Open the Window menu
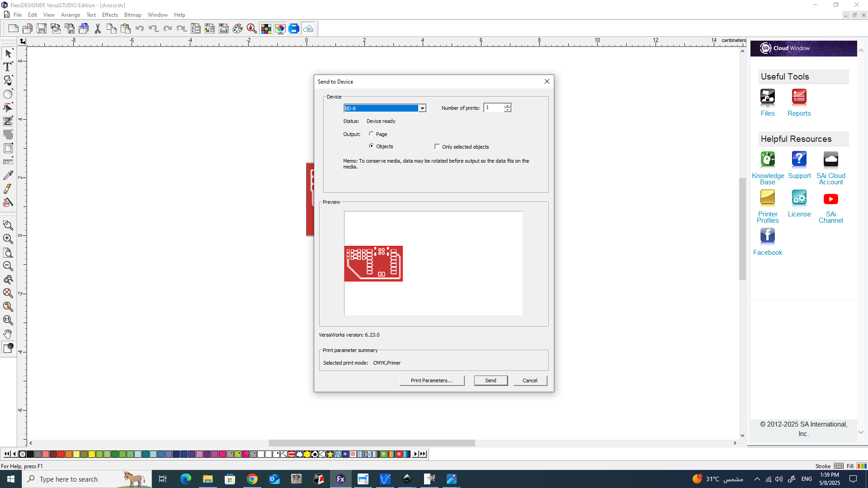This screenshot has height=488, width=868. (158, 15)
